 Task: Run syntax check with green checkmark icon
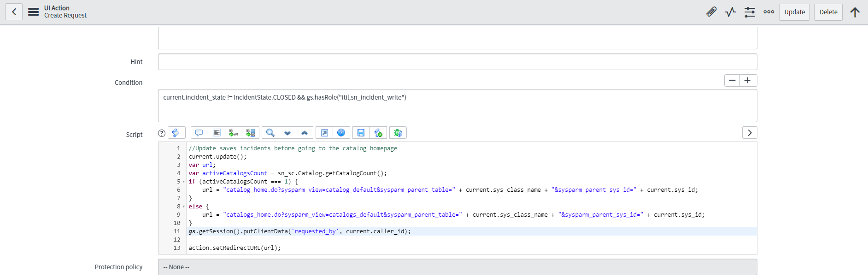378,133
